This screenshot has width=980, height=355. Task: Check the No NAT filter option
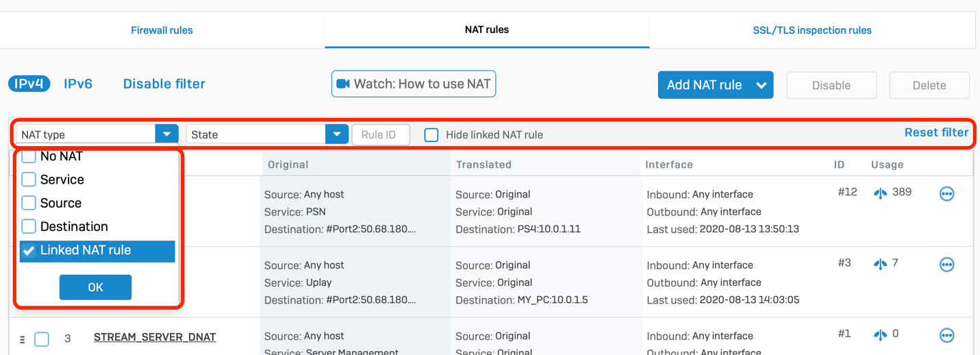click(29, 157)
